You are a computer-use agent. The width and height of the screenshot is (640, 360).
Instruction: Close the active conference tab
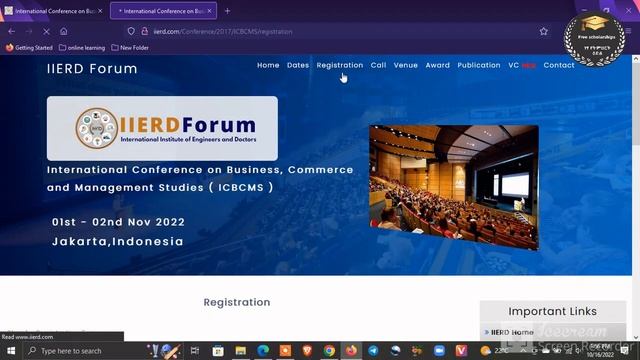[x=209, y=11]
